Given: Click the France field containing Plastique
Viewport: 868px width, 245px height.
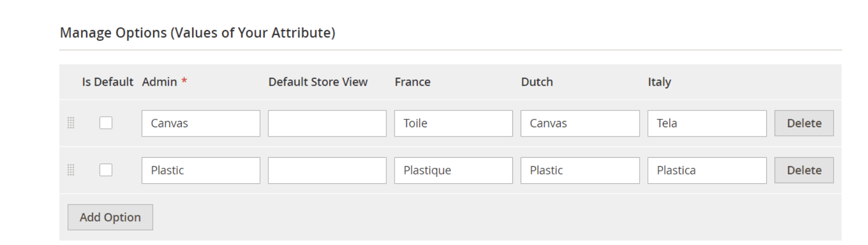Looking at the screenshot, I should (x=453, y=170).
